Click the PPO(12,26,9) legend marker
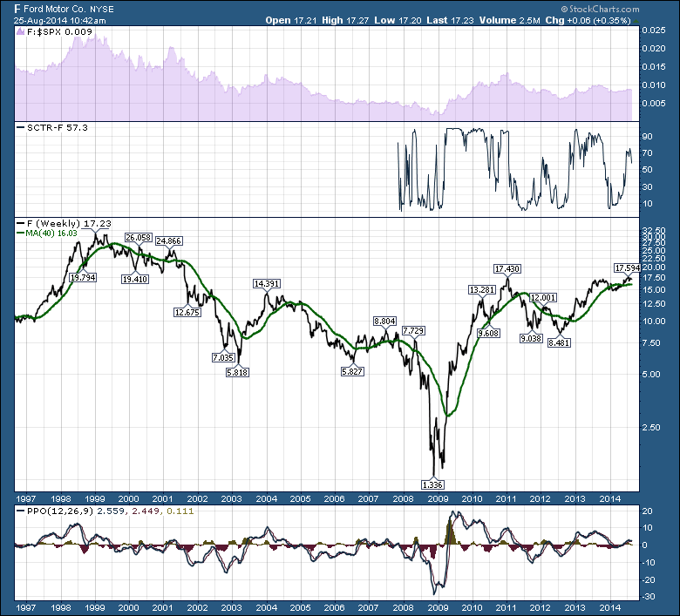This screenshot has width=680, height=616. pos(20,511)
